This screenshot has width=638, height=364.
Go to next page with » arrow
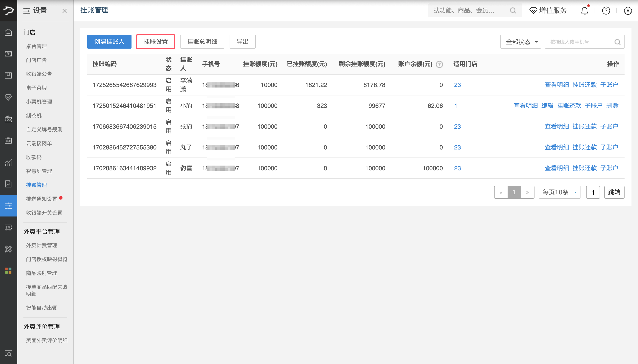[527, 192]
